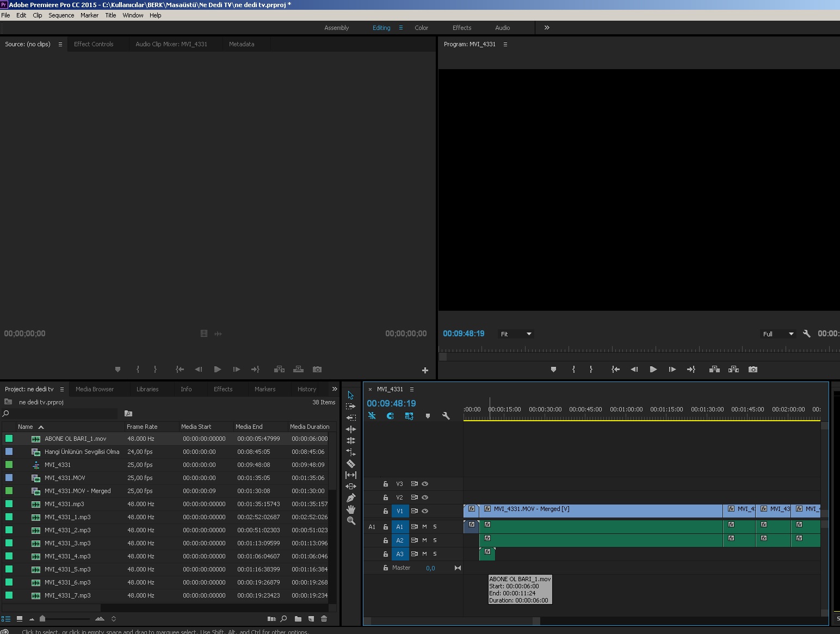Click the Project panel zoom slider handle
The width and height of the screenshot is (840, 634).
click(x=42, y=619)
